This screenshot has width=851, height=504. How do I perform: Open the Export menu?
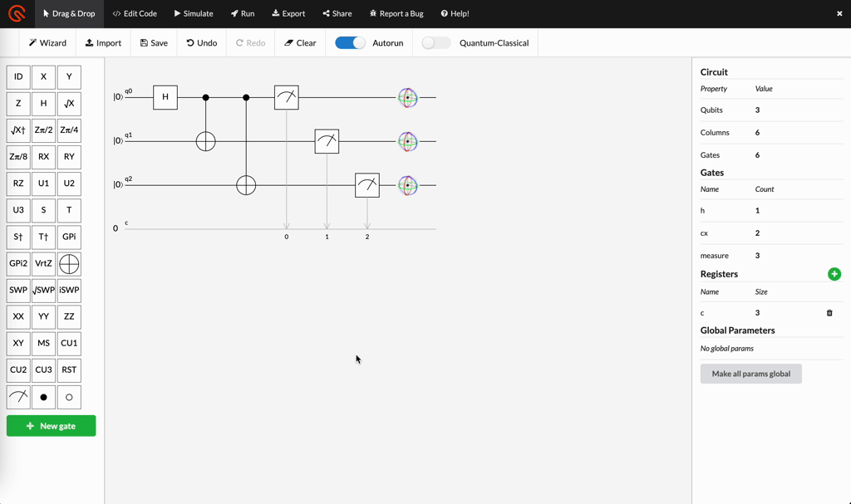point(288,13)
